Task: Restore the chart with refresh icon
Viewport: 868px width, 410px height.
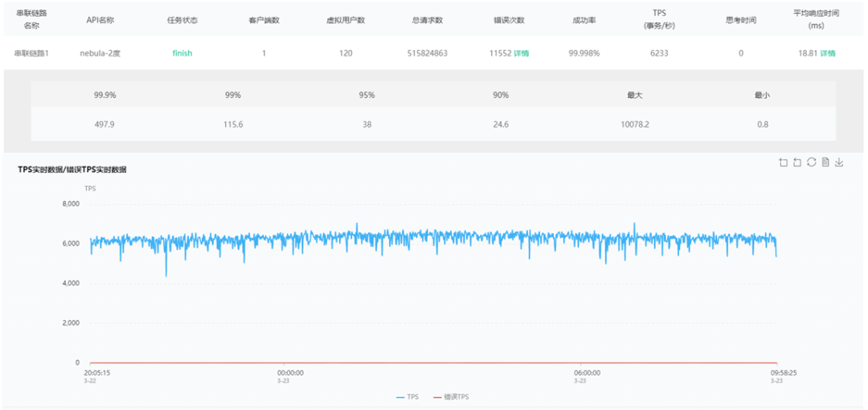Action: point(812,162)
